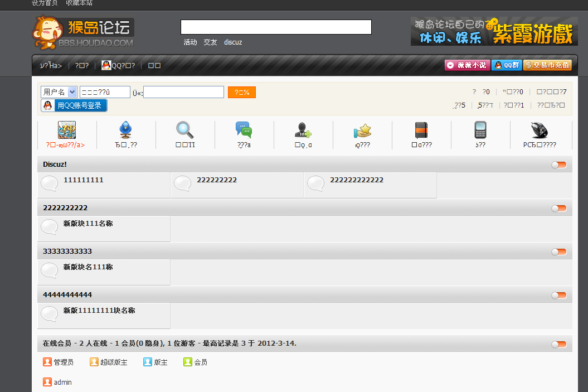Click the QQ penguin icon in navigation bar
This screenshot has width=588, height=392.
click(x=106, y=65)
